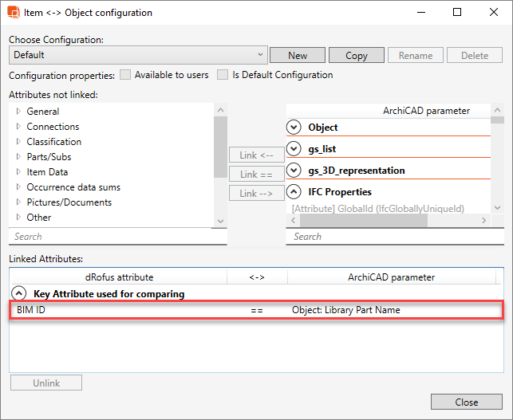Click the left attributes Search field
The height and width of the screenshot is (420, 513).
(117, 237)
